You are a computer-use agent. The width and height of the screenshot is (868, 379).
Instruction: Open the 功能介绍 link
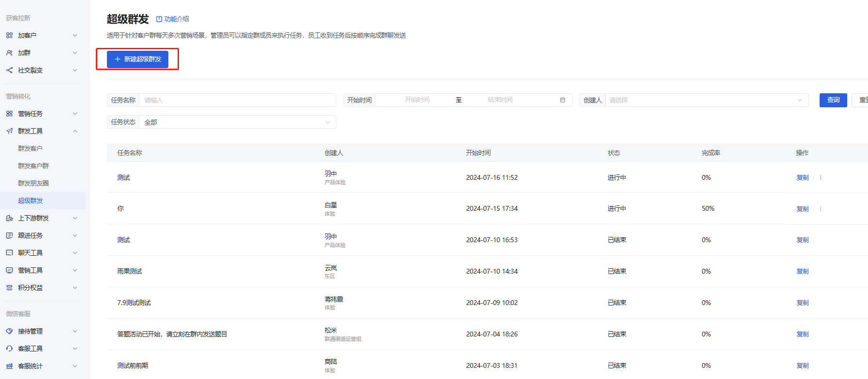173,19
